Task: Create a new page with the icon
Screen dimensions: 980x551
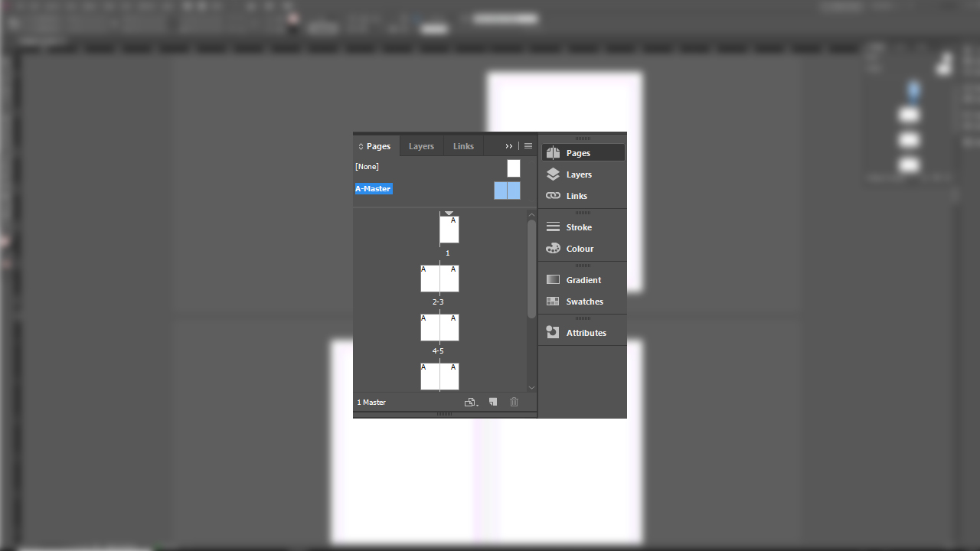Action: [x=493, y=402]
